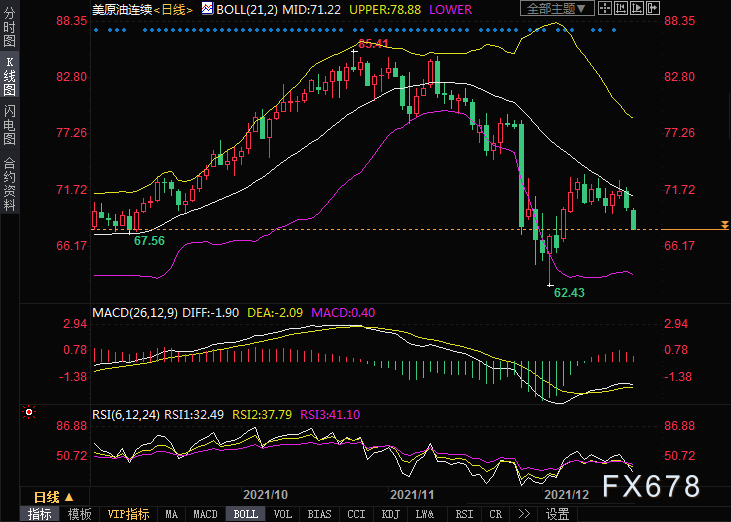
Task: Click the orange price marker arrow at right edge
Action: tap(724, 225)
